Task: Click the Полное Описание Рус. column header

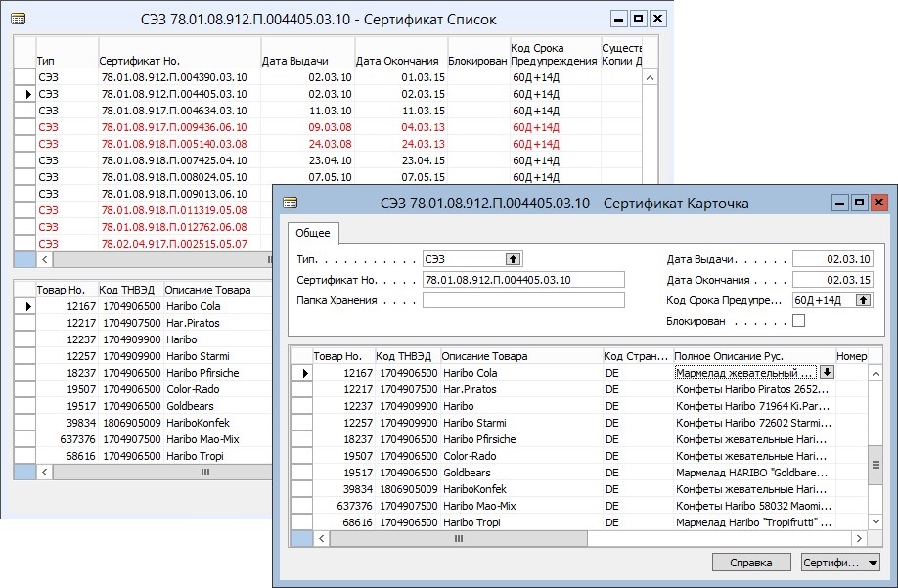Action: click(754, 356)
